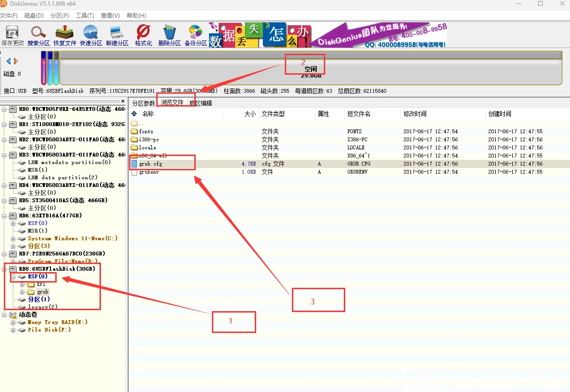Expand the ESP(0) node under HD6
570x392 pixels.
click(13, 224)
